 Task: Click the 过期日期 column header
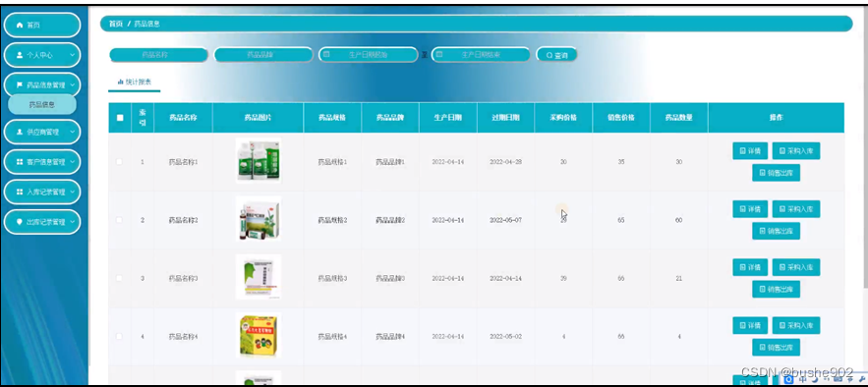505,118
